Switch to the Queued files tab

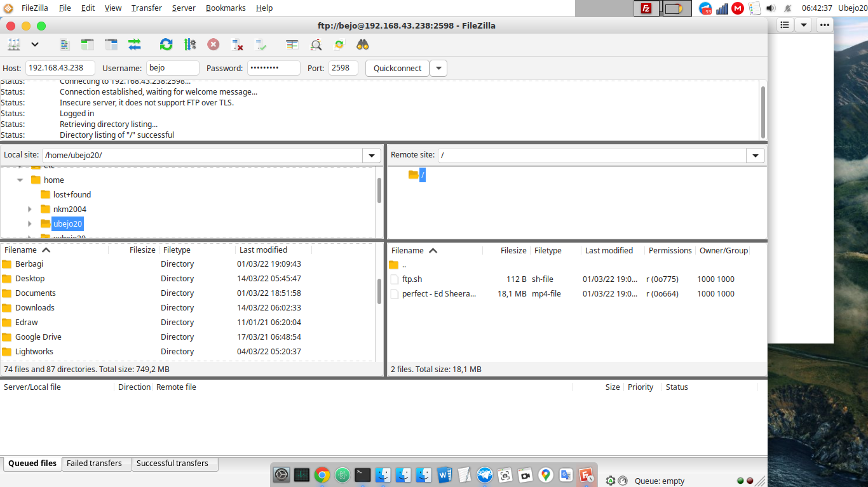click(32, 464)
